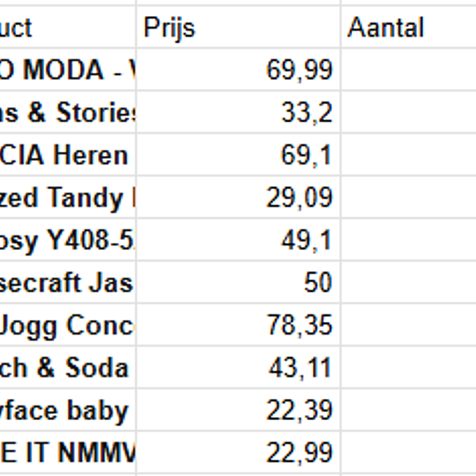Screen dimensions: 476x476
Task: Select the price cell showing 50
Action: [238, 283]
